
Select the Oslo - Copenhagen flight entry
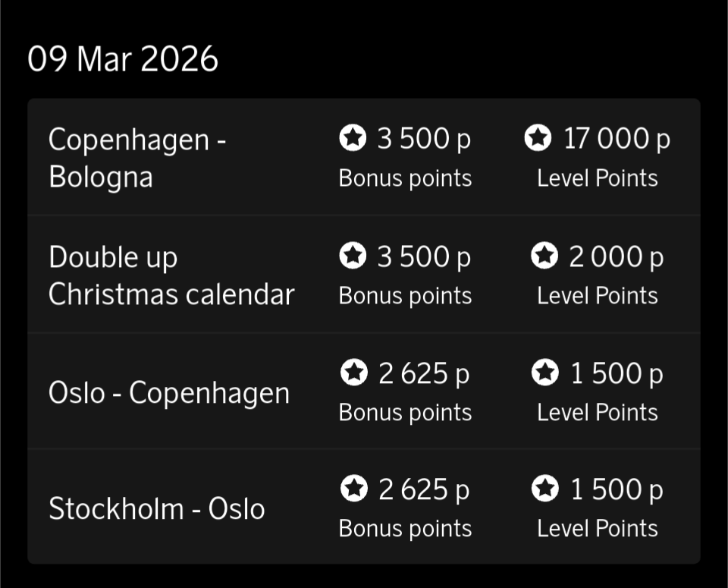[x=169, y=393]
